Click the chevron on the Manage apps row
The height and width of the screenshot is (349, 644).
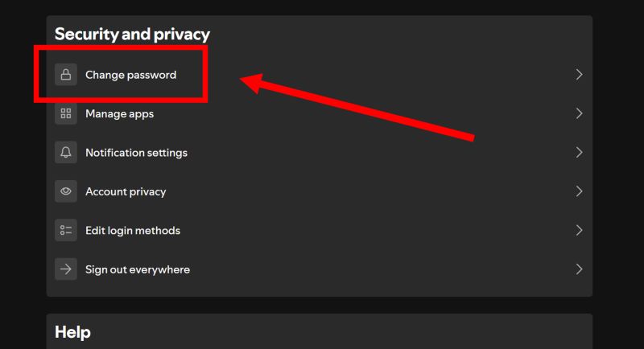pos(579,113)
